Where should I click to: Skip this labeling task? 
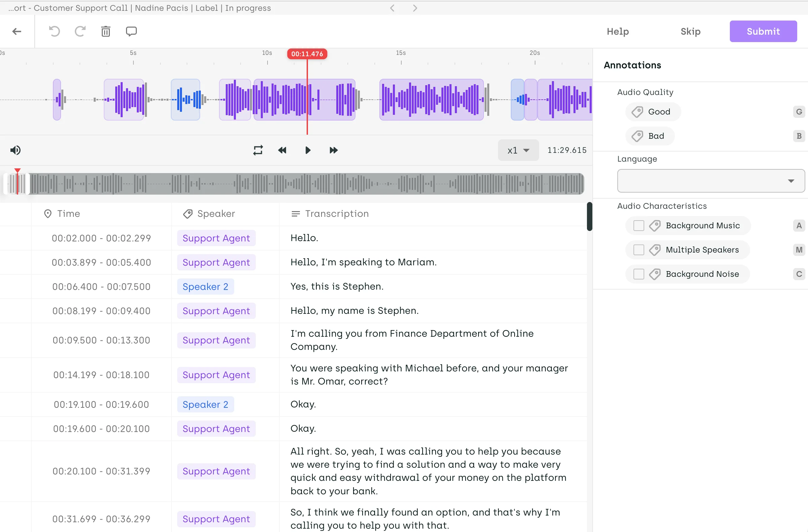(690, 32)
